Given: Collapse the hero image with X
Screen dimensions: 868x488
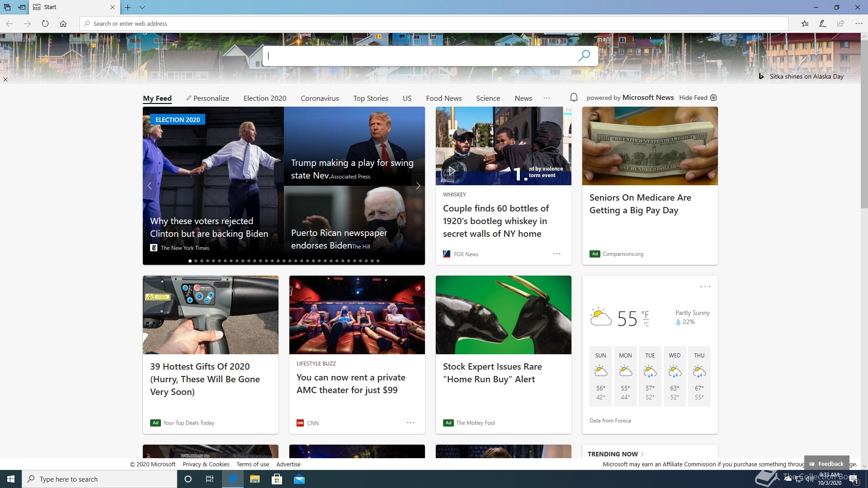Looking at the screenshot, I should (x=5, y=80).
